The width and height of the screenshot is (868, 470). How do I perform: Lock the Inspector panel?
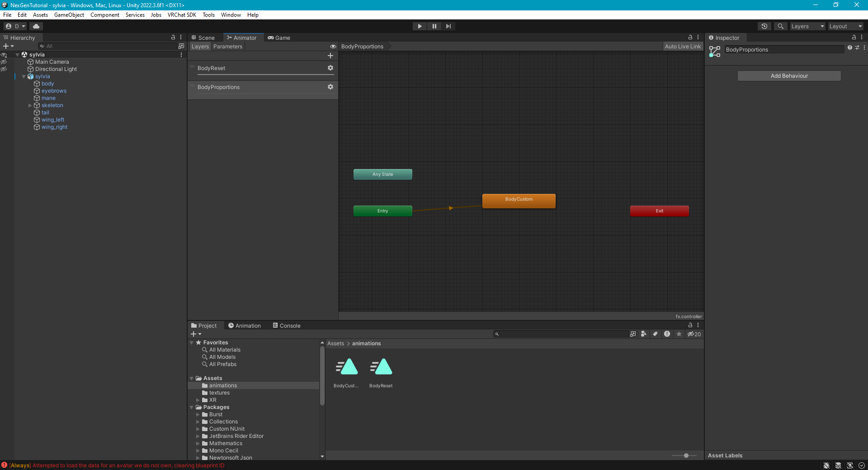click(854, 38)
